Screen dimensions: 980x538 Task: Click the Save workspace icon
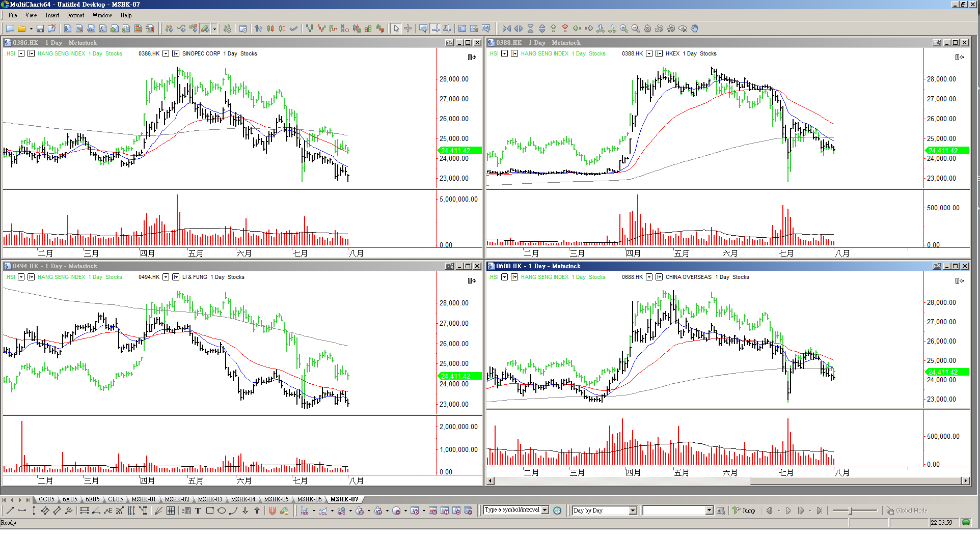click(x=40, y=29)
